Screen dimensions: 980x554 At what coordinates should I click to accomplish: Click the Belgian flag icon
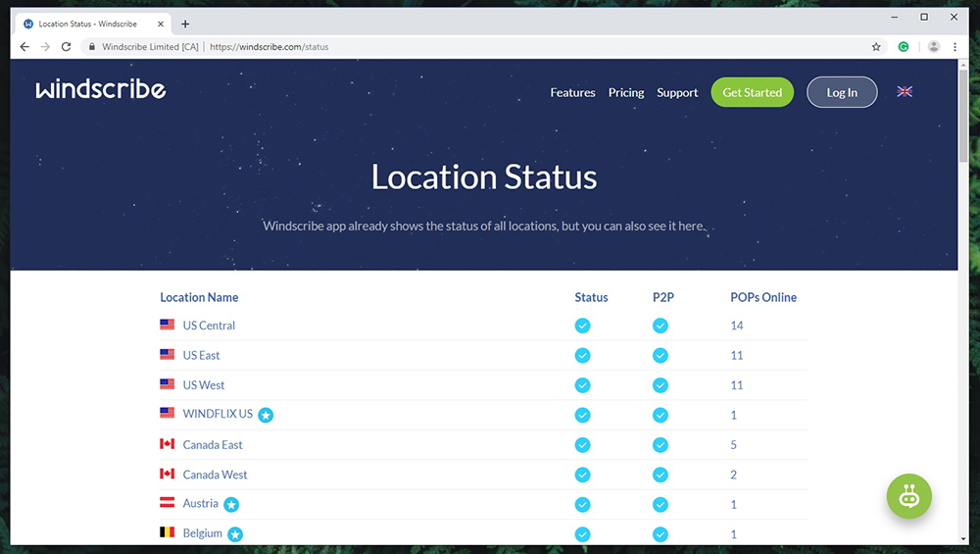click(167, 531)
